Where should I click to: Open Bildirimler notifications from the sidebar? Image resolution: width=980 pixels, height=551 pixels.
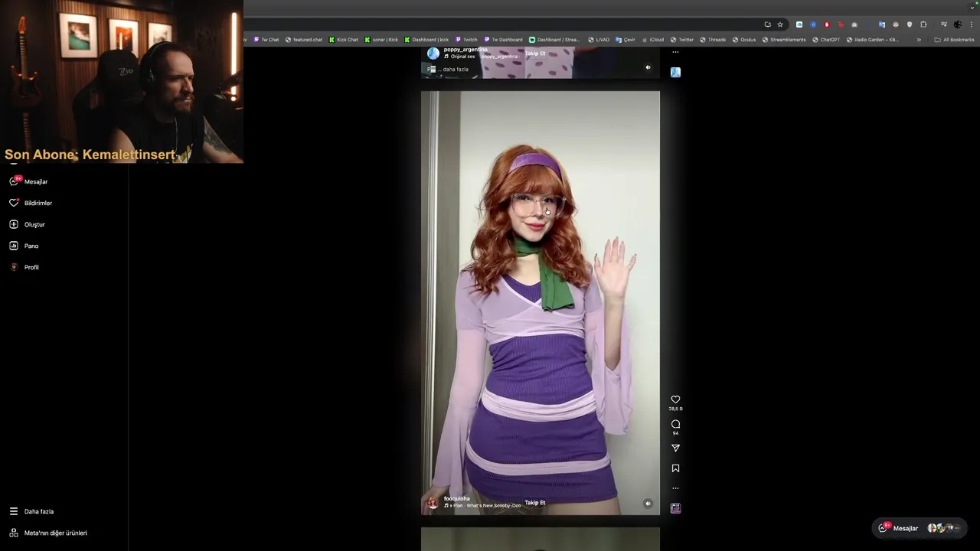point(31,203)
